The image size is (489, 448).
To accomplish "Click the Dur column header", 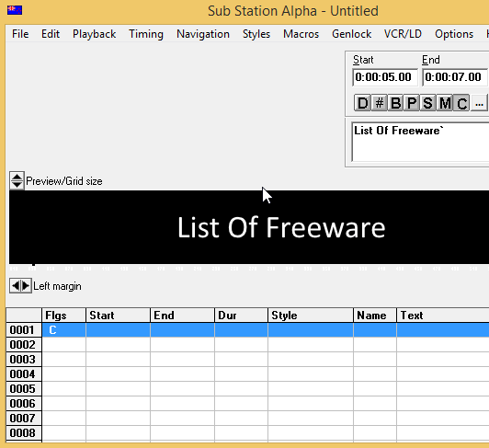I will [x=241, y=316].
